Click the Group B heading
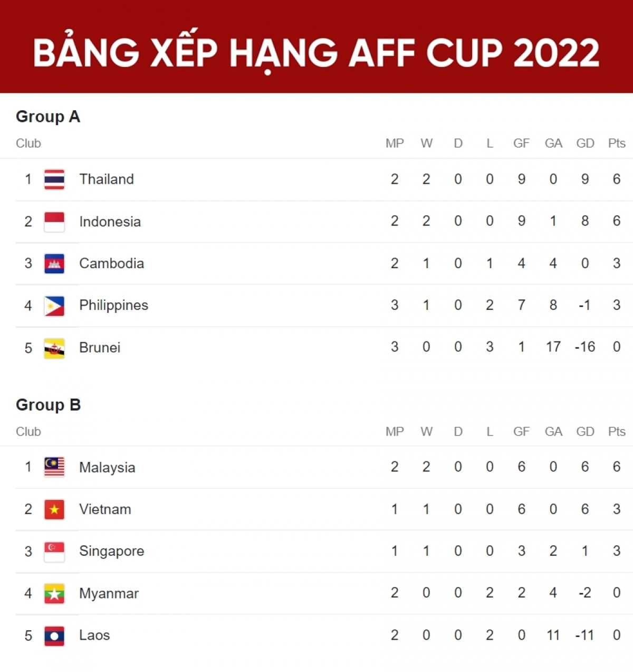The width and height of the screenshot is (633, 672). pyautogui.click(x=49, y=405)
